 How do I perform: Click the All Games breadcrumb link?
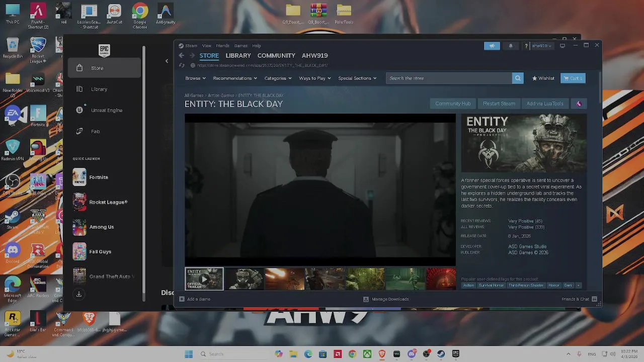(194, 96)
